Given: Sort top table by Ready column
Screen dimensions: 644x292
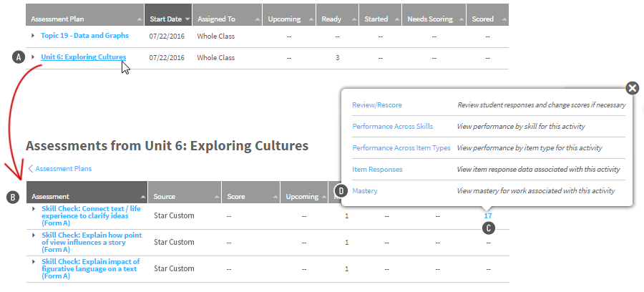Looking at the screenshot, I should coord(337,15).
